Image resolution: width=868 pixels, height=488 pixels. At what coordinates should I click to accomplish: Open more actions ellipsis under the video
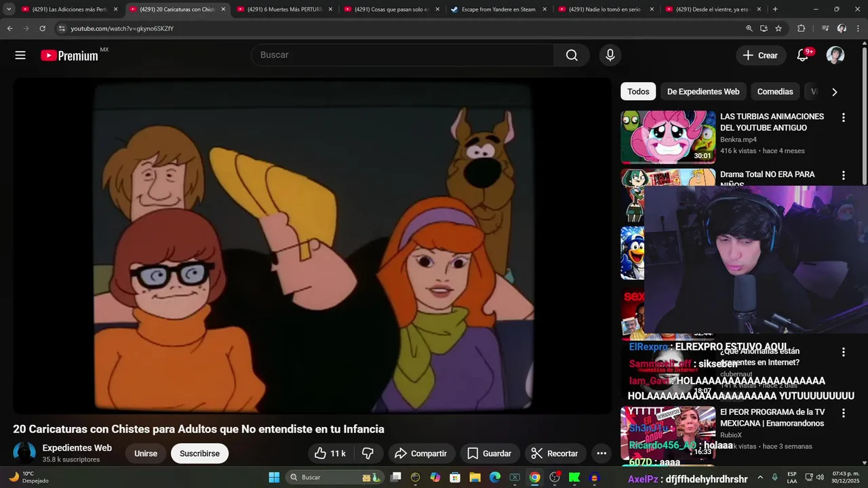coord(601,453)
